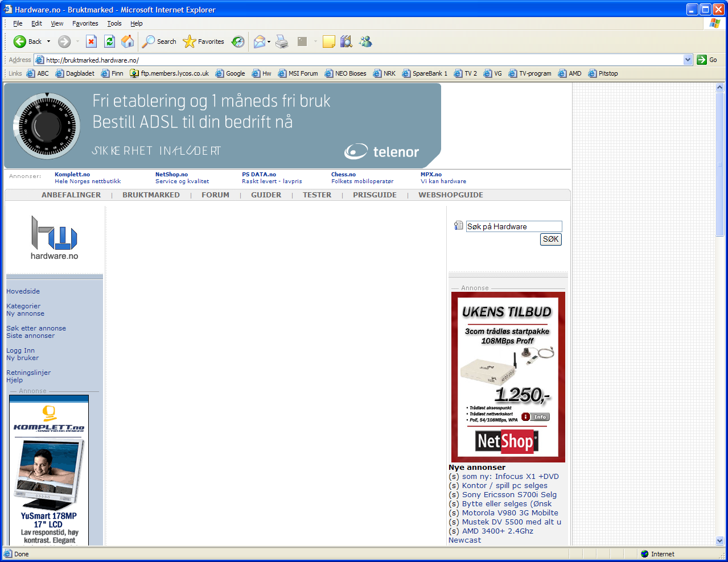
Task: Open the View menu
Action: 57,23
